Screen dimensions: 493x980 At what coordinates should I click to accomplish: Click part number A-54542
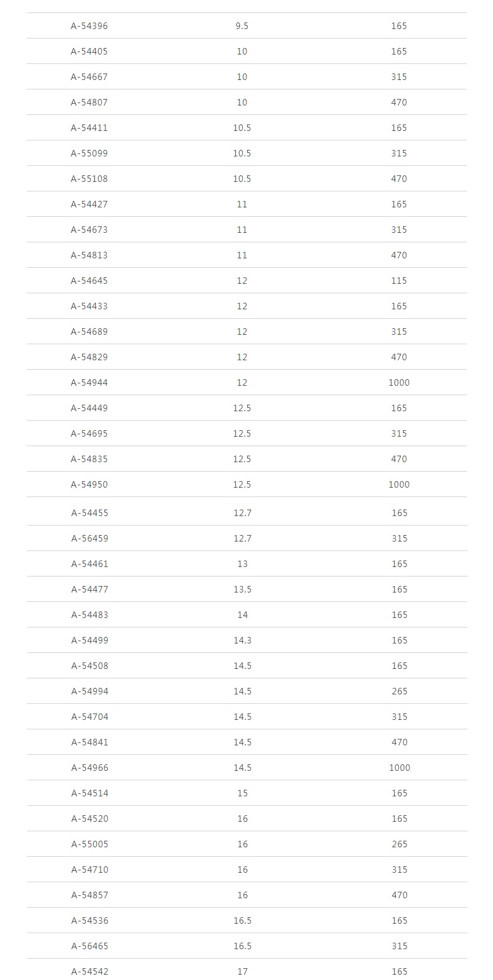(x=90, y=972)
